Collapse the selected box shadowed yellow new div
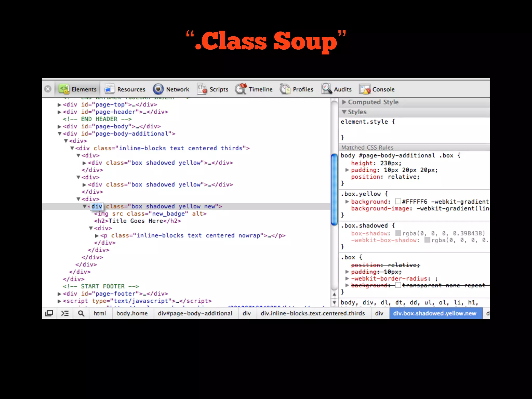This screenshot has width=532, height=399. coord(85,206)
